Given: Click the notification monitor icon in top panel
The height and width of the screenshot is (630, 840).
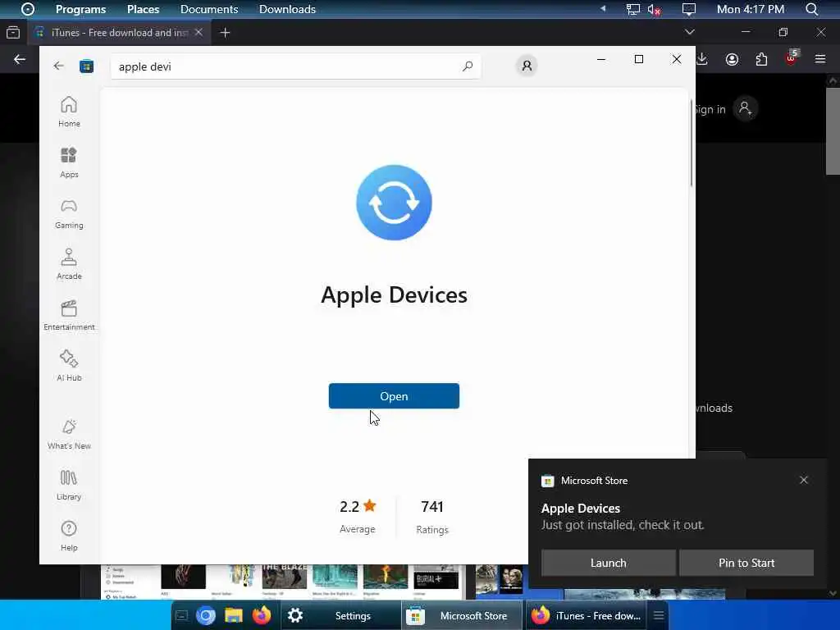Looking at the screenshot, I should (x=689, y=9).
